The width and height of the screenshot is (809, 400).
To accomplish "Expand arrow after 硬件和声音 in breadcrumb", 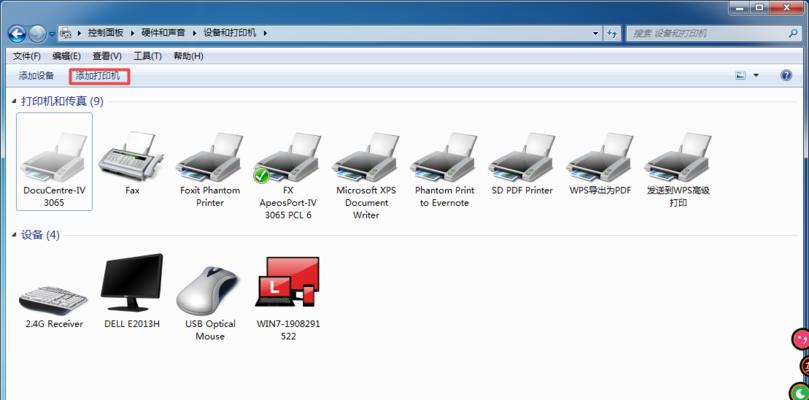I will [195, 33].
